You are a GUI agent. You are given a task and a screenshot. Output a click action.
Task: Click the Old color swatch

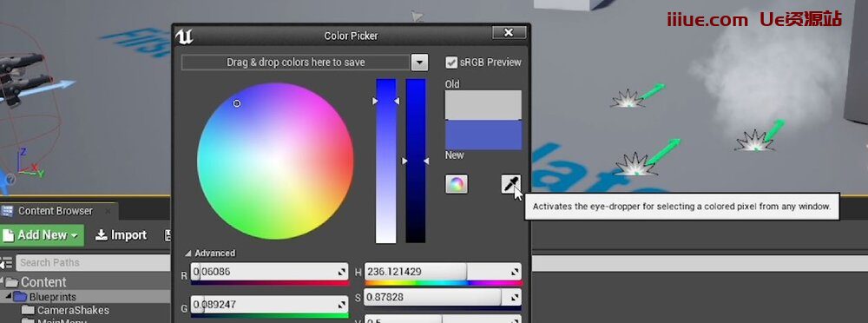483,105
